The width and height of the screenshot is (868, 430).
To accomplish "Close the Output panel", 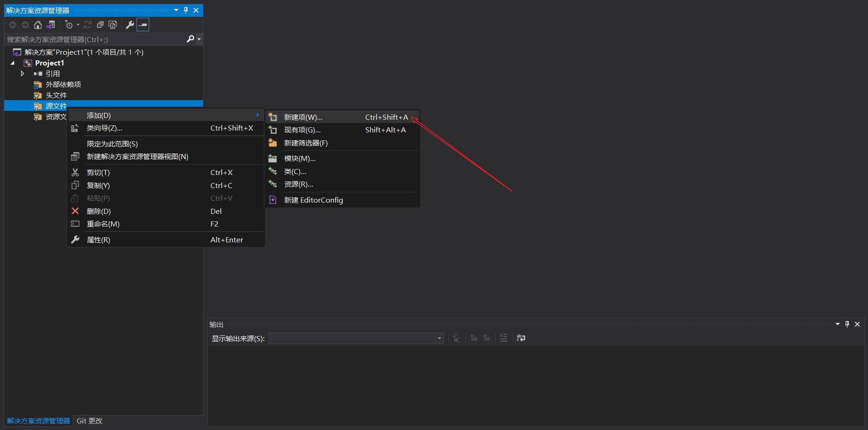I will point(857,324).
